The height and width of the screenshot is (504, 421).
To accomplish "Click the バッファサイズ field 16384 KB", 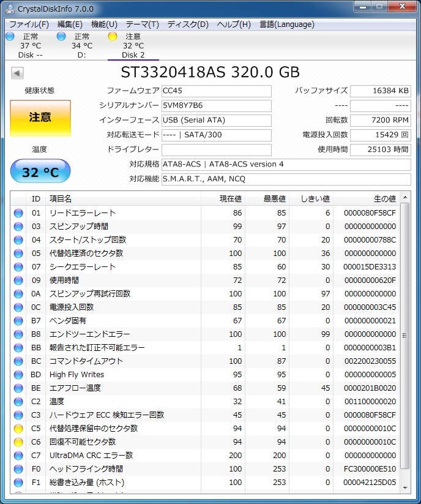I will coord(381,91).
